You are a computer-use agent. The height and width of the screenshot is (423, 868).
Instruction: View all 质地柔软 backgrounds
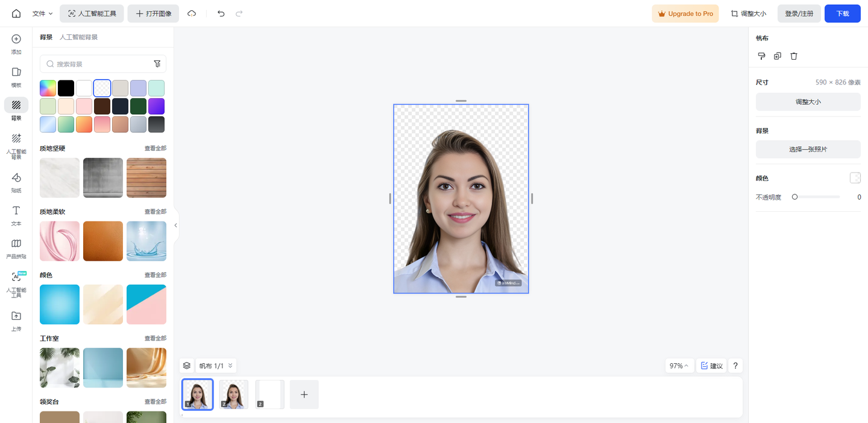tap(155, 212)
